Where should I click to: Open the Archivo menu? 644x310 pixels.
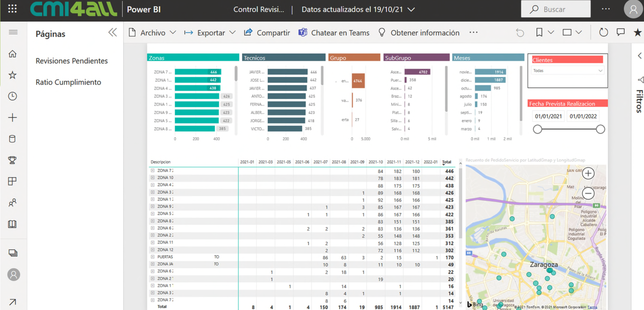(152, 33)
